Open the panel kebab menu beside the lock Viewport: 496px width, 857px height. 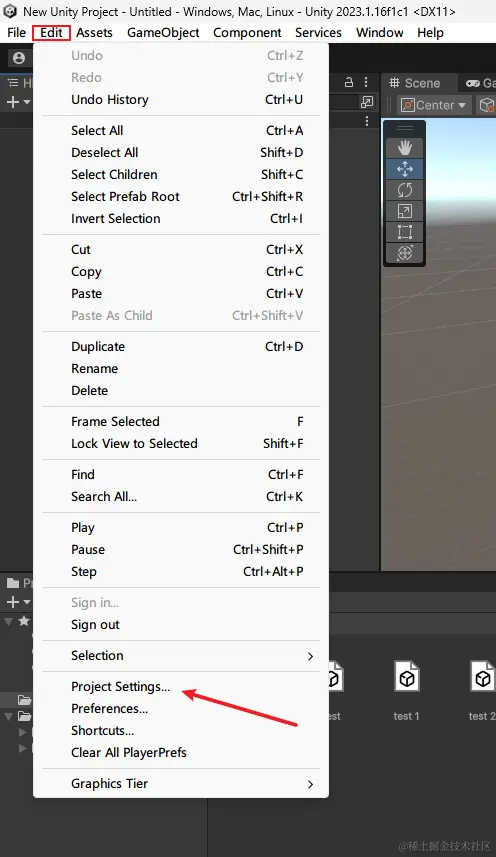click(366, 83)
